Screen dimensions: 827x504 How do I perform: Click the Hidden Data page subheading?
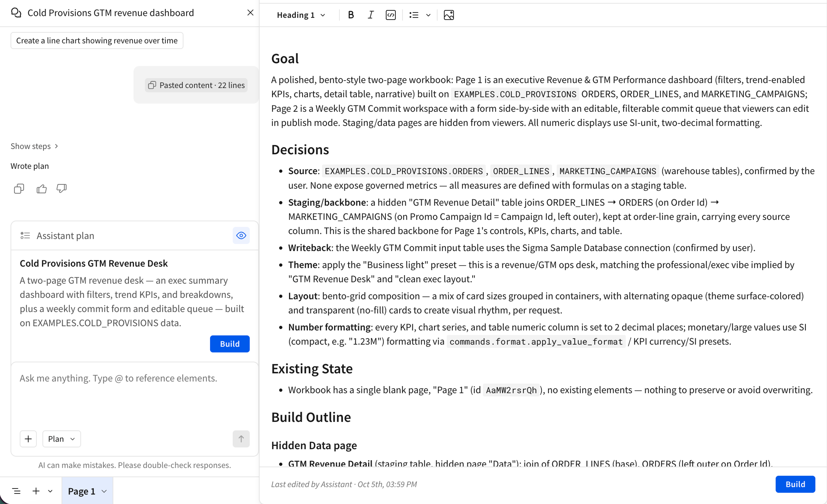[314, 446]
